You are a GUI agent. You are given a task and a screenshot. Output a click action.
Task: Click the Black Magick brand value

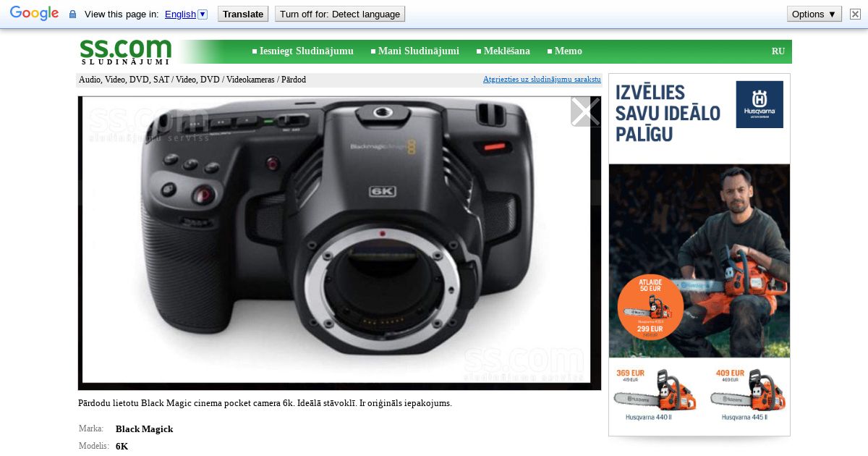(x=144, y=429)
